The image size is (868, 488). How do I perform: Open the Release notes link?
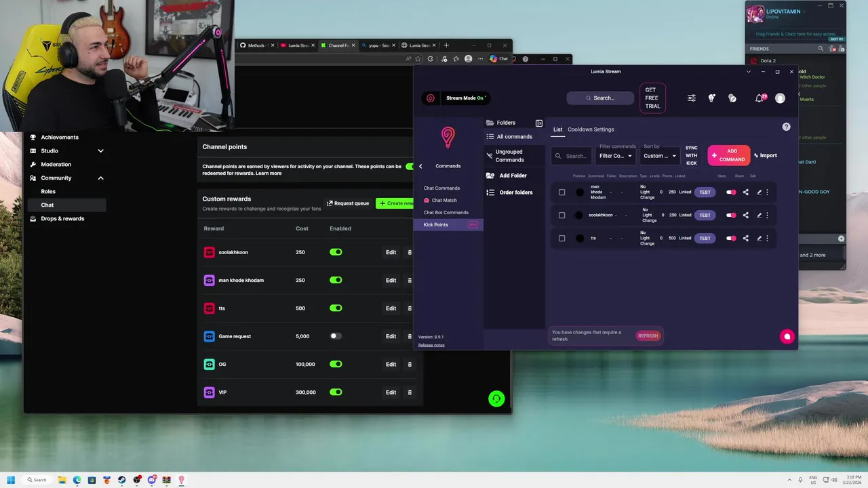click(x=431, y=346)
